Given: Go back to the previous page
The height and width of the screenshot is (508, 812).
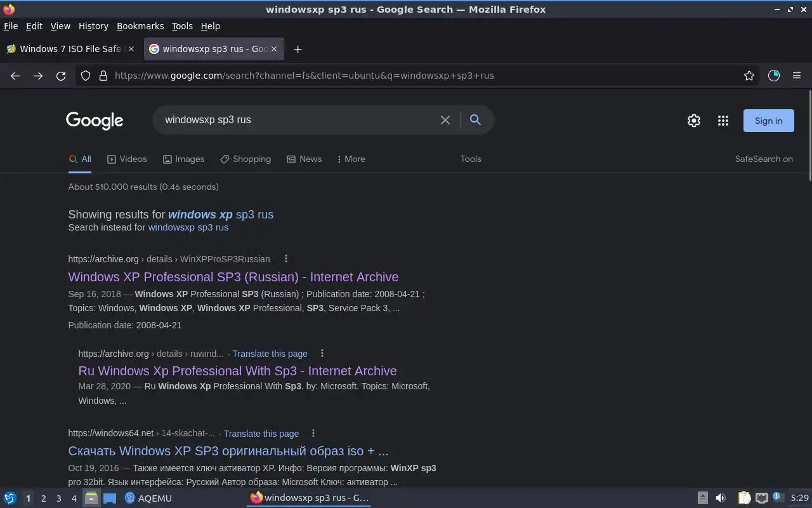Looking at the screenshot, I should (x=15, y=76).
